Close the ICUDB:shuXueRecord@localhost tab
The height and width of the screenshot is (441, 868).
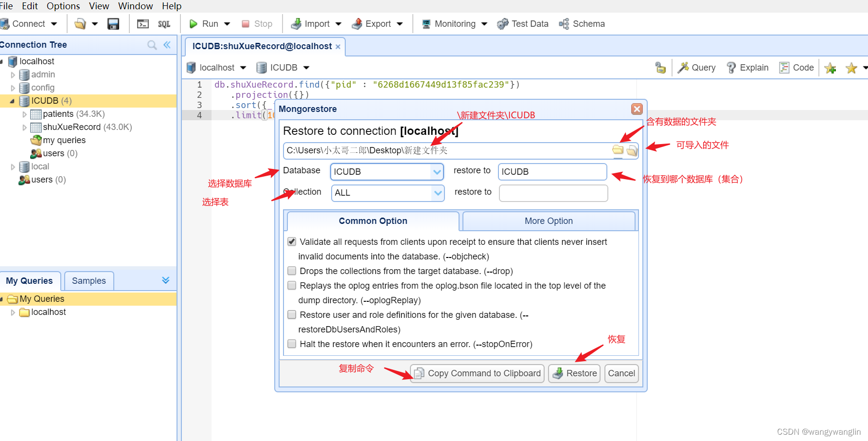pos(338,47)
